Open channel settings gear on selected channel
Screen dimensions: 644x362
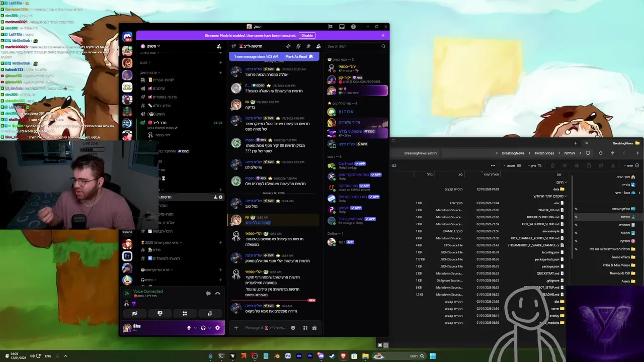click(x=220, y=197)
